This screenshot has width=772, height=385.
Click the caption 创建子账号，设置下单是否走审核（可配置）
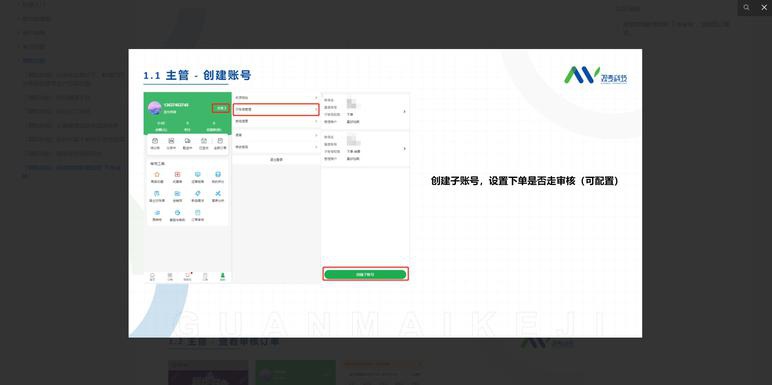525,181
